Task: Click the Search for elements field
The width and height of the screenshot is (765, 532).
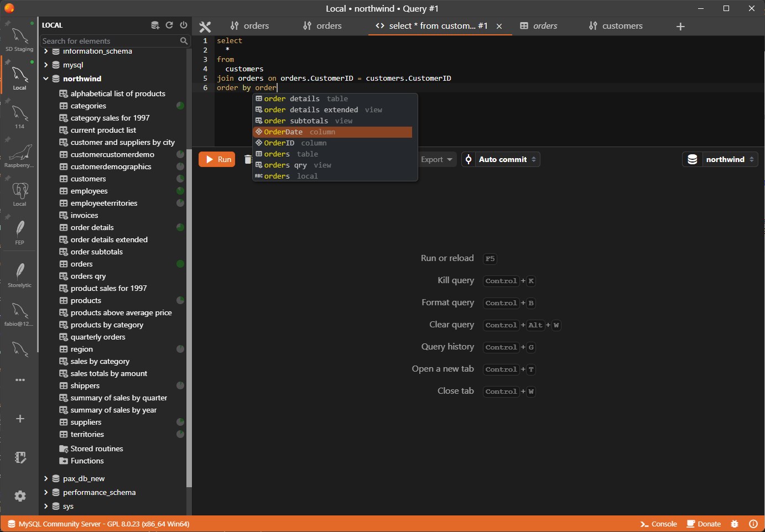Action: pyautogui.click(x=110, y=41)
